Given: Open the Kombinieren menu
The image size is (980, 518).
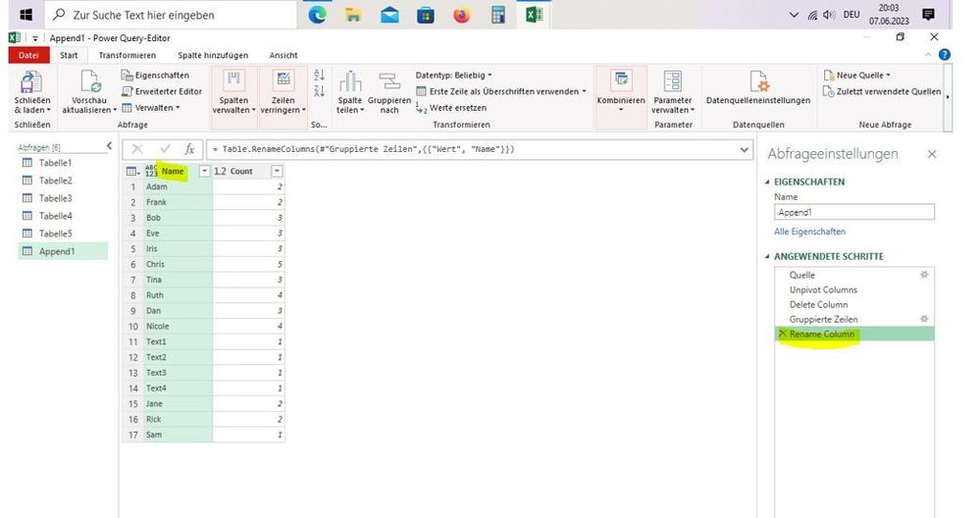Looking at the screenshot, I should pyautogui.click(x=621, y=90).
